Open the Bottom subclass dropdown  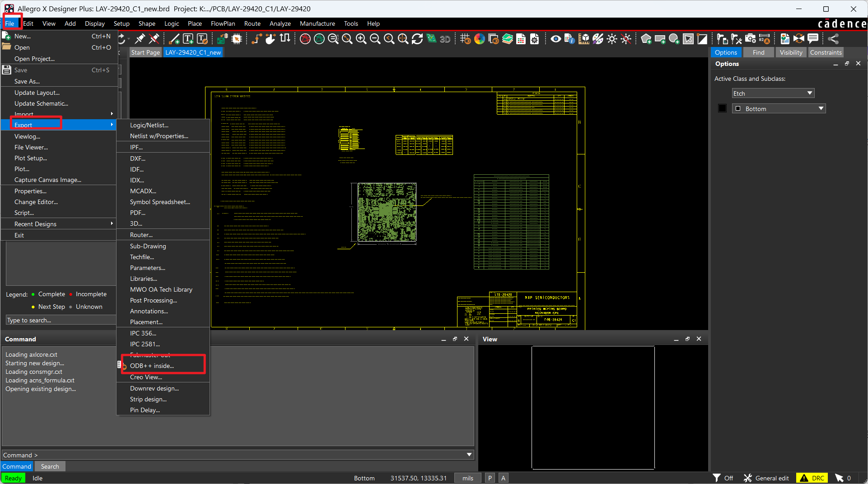779,109
